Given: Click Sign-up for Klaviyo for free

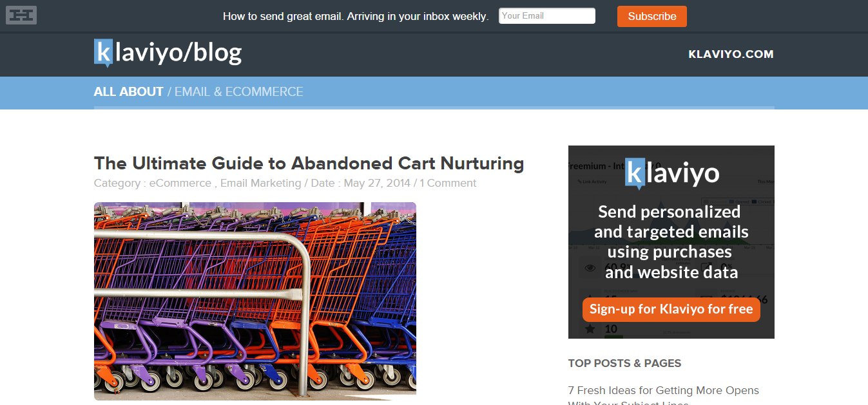Looking at the screenshot, I should 671,309.
